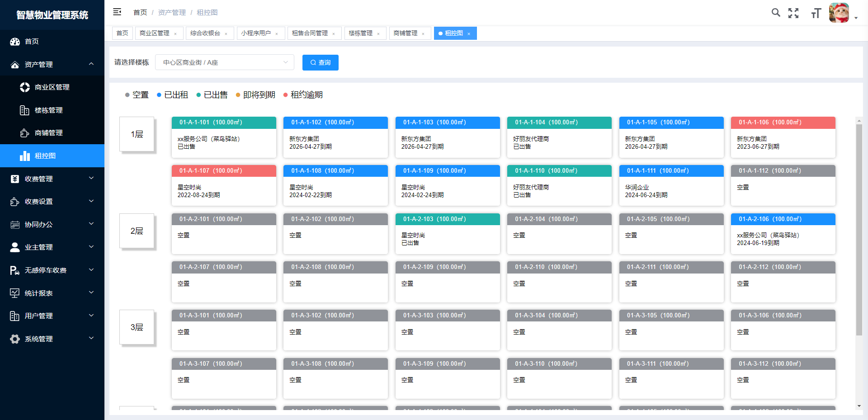Open shop card 01-A-1-111 华润企业
This screenshot has width=868, height=420.
pyautogui.click(x=671, y=185)
